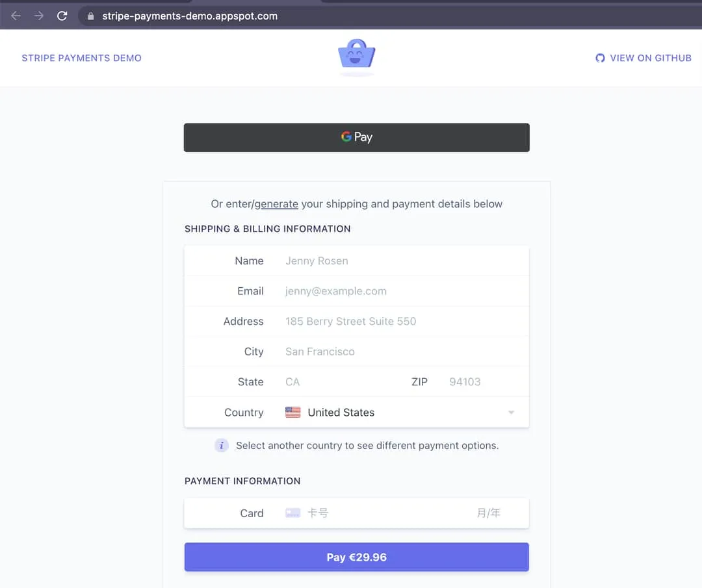Click the browser back arrow

pyautogui.click(x=14, y=16)
